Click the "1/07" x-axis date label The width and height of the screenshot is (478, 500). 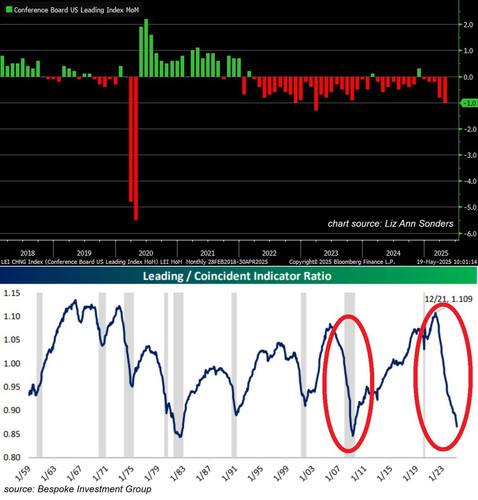[x=333, y=473]
